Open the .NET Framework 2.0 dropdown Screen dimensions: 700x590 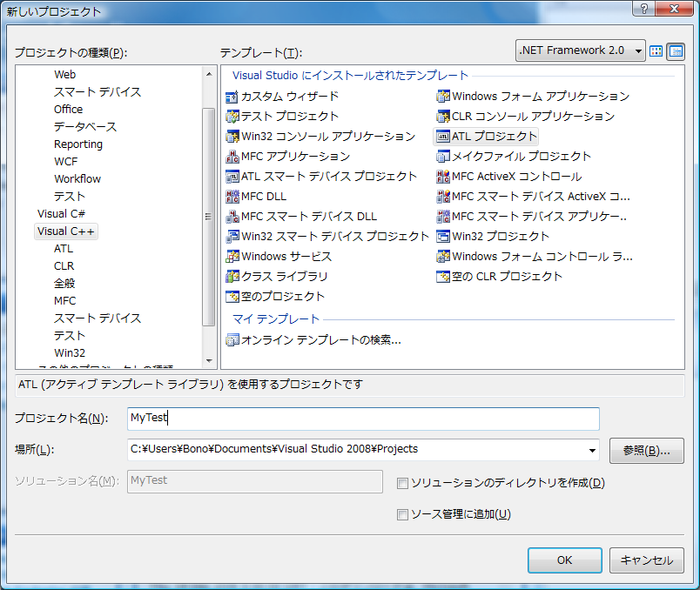[x=581, y=50]
